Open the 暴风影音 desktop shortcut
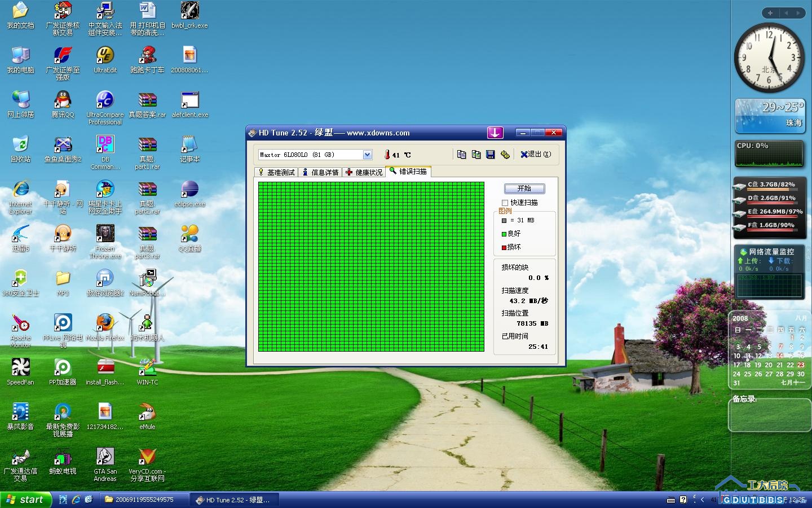The image size is (812, 508). pyautogui.click(x=20, y=417)
